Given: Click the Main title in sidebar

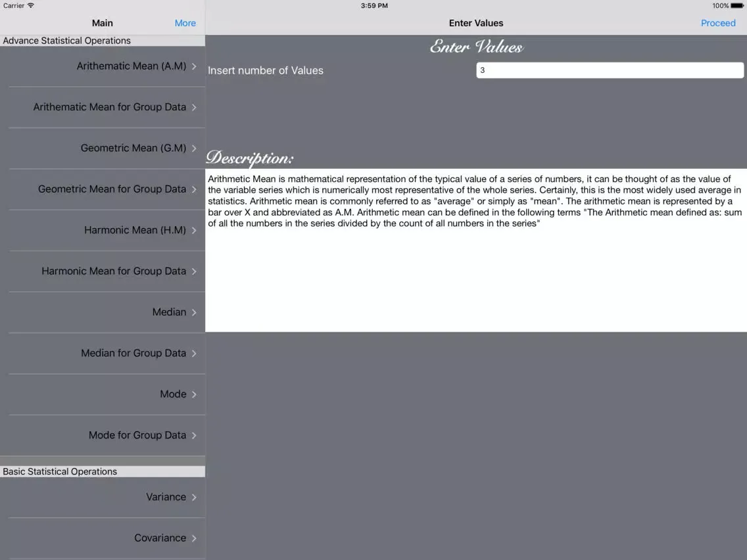Looking at the screenshot, I should tap(103, 23).
